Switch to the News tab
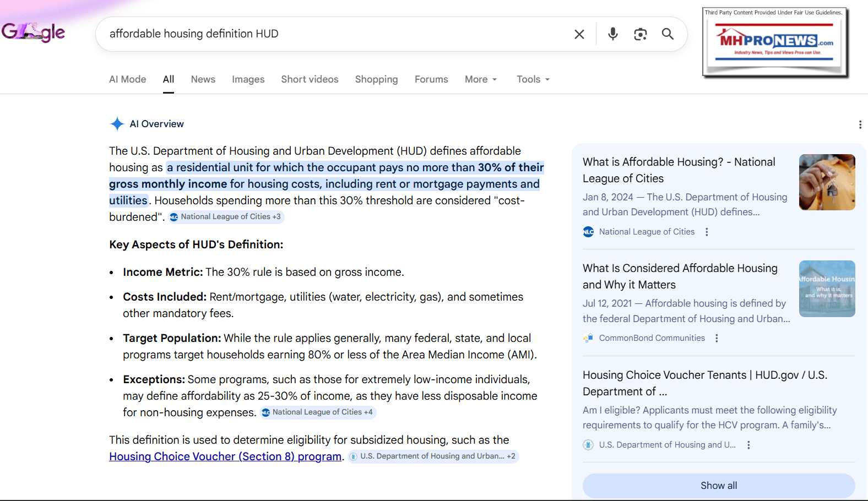This screenshot has width=868, height=501. point(203,79)
